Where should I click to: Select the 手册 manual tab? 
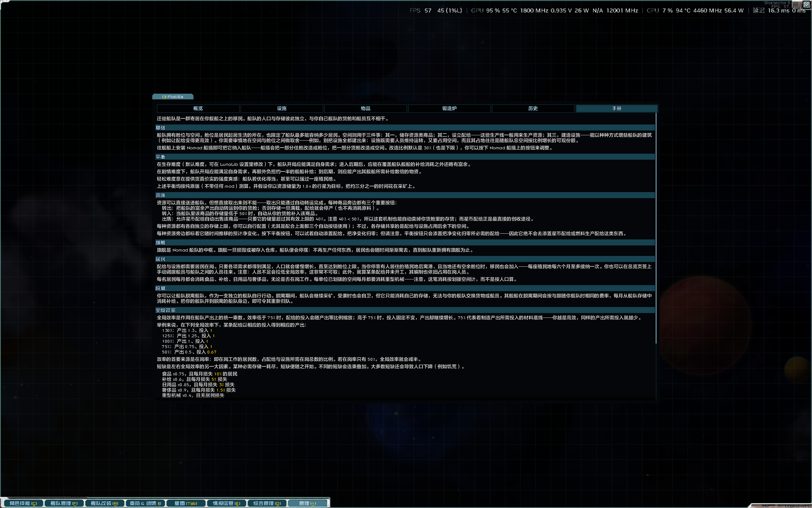(617, 109)
